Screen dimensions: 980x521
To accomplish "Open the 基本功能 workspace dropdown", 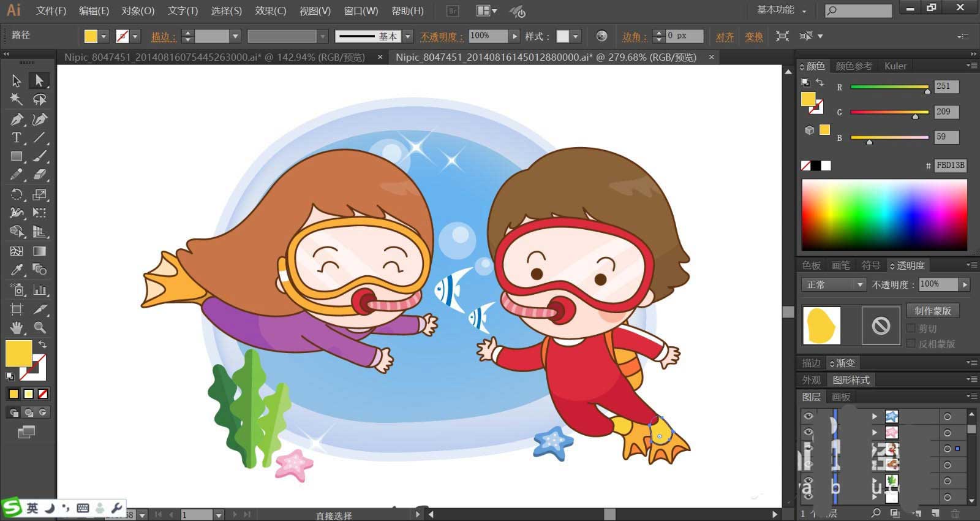I will click(x=782, y=10).
